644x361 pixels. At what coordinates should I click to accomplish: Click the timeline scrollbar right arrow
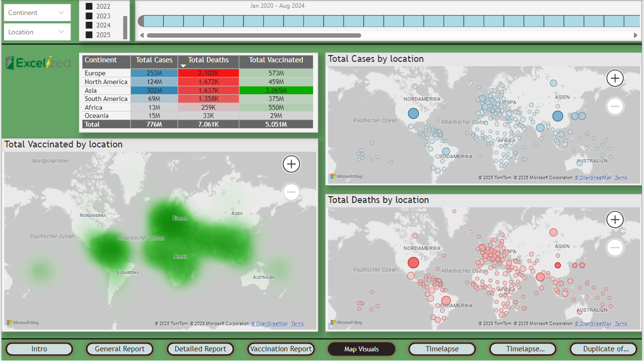(636, 35)
